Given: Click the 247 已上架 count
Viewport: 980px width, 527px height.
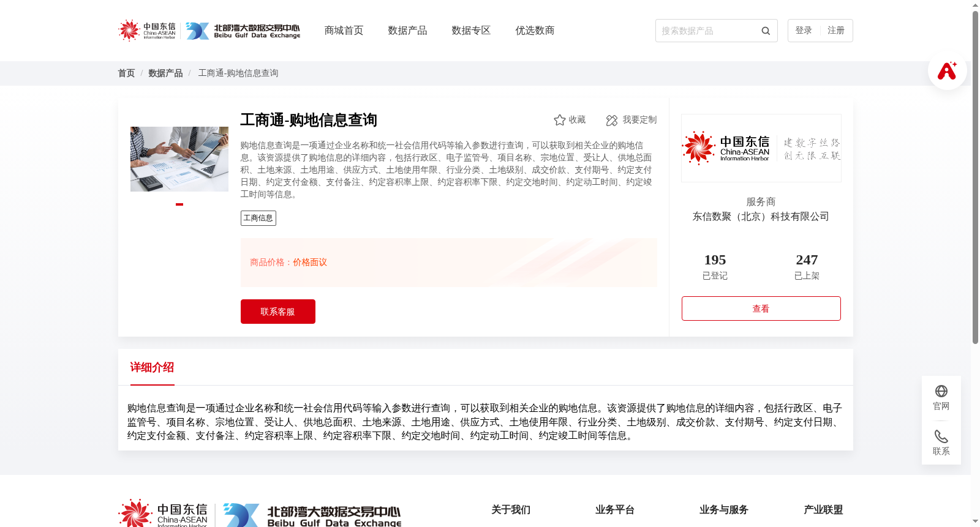Looking at the screenshot, I should click(807, 267).
